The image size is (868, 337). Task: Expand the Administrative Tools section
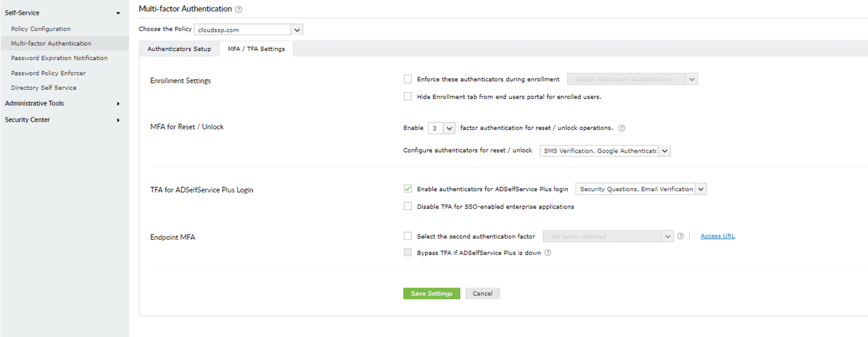pyautogui.click(x=118, y=104)
